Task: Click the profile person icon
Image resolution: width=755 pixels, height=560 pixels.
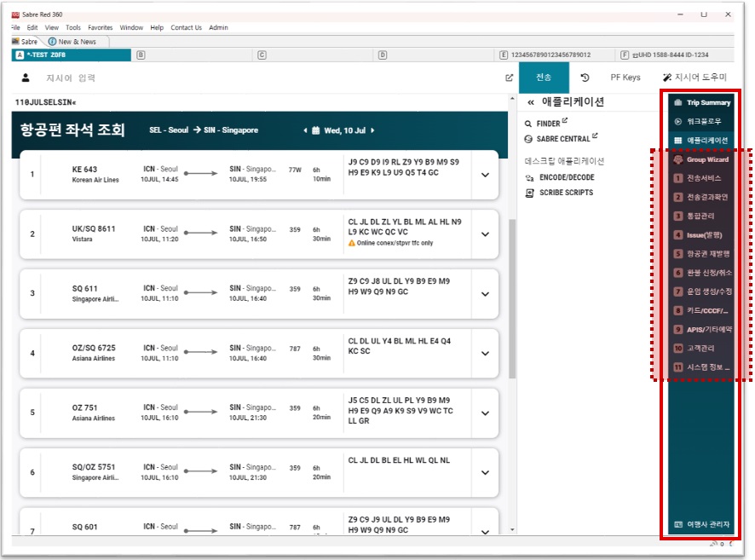Action: point(26,78)
